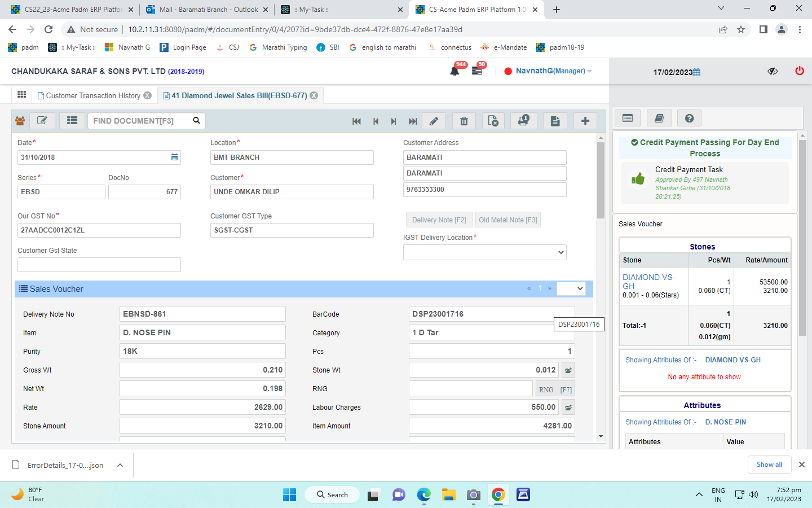Go to the next document record
The image size is (812, 508).
[394, 121]
